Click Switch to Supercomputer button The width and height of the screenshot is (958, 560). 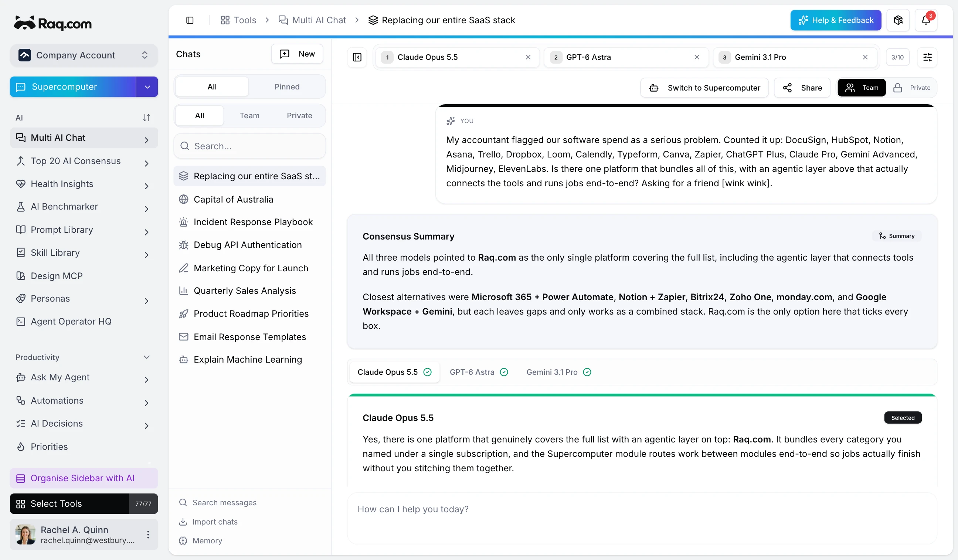(704, 88)
